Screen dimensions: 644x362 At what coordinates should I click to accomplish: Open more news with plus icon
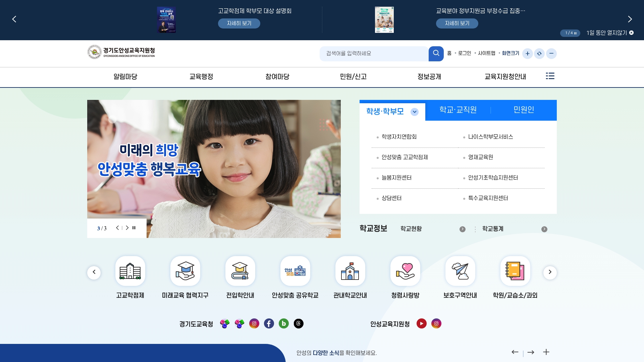(546, 352)
